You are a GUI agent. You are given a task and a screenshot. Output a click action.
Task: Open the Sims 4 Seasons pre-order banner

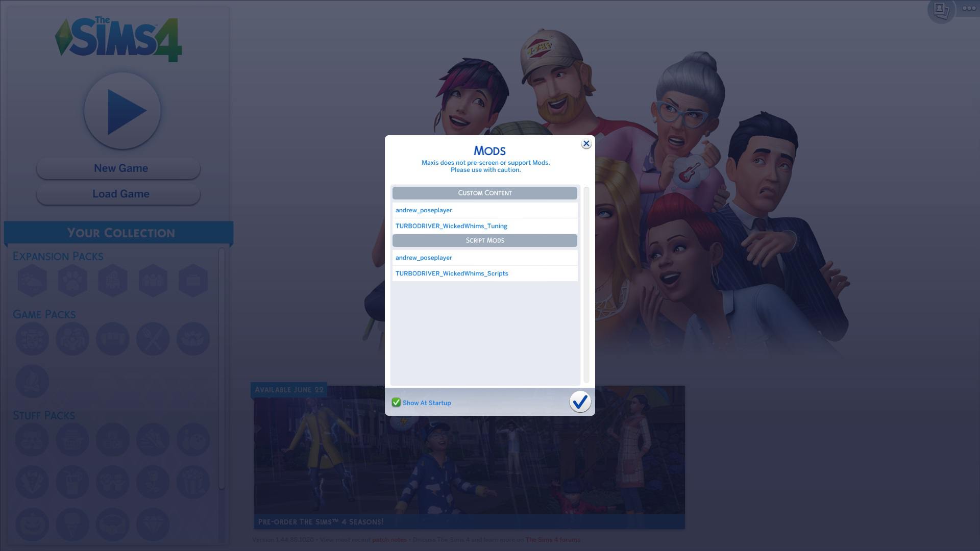click(x=470, y=457)
